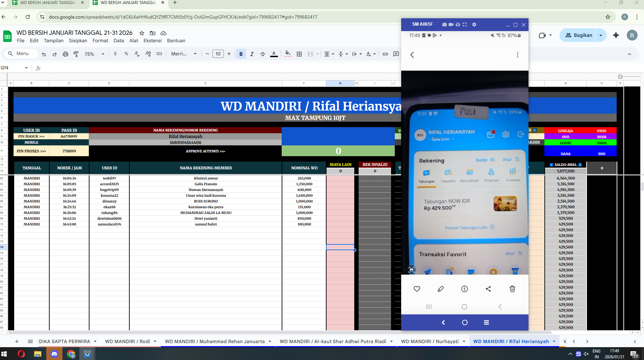
Task: Open the fill color picker
Action: 288,54
